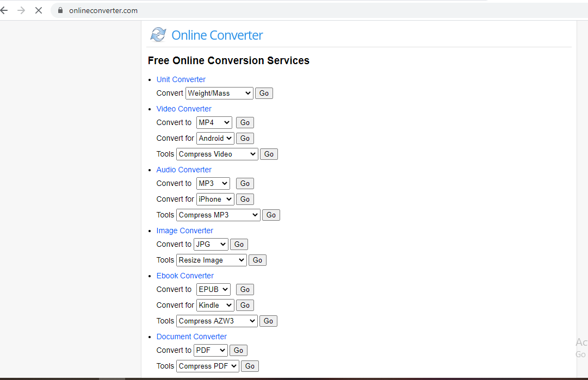The height and width of the screenshot is (380, 588).
Task: Open the Compress Video tools dropdown
Action: coord(217,154)
